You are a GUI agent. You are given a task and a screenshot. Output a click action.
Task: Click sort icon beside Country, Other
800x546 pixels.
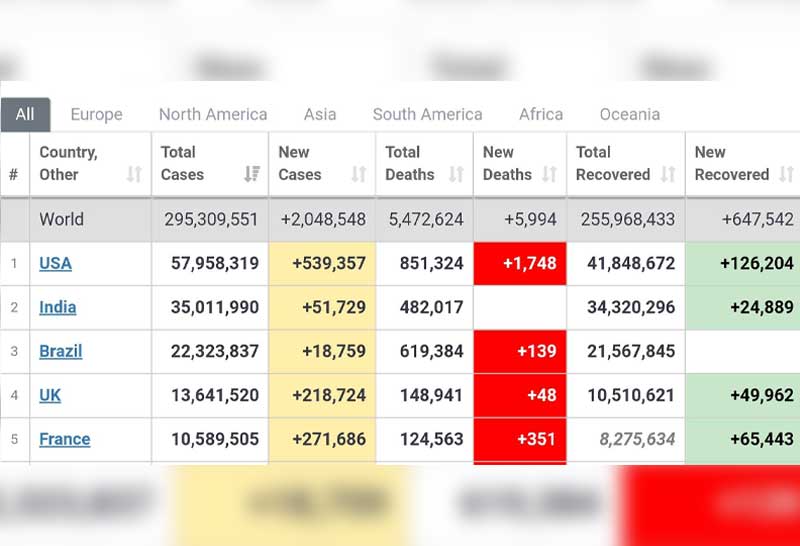coord(134,174)
